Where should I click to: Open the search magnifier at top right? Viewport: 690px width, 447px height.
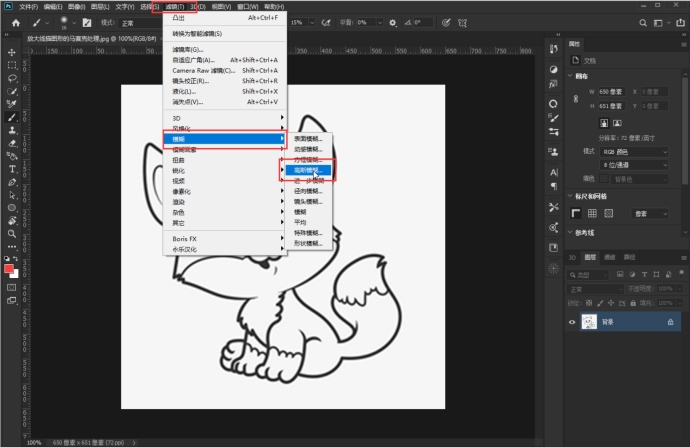point(643,23)
